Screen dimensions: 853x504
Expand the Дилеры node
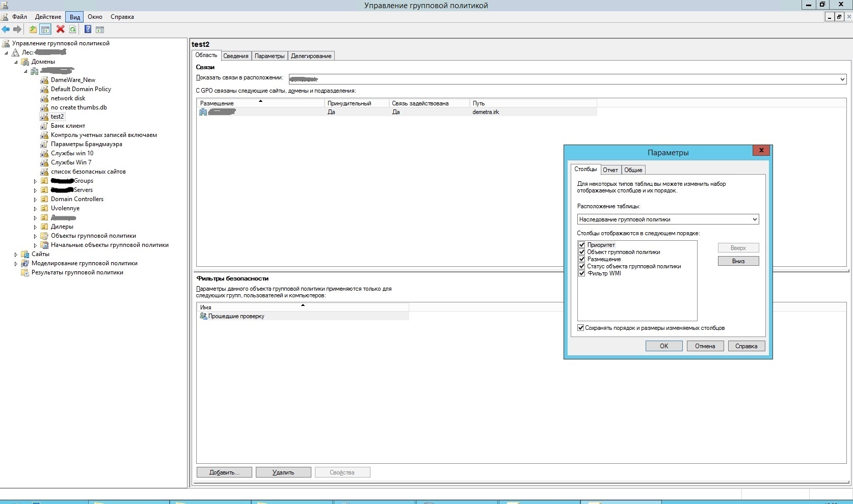click(x=35, y=227)
